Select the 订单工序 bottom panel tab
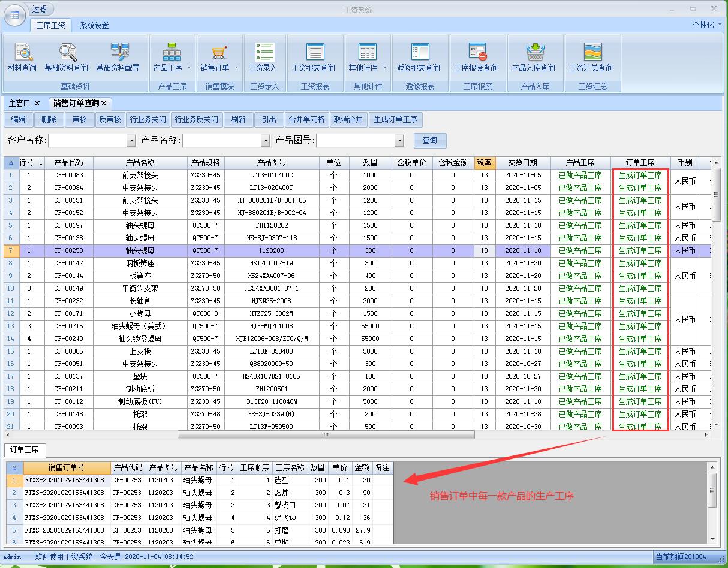Screen dimensions: 728x568 (25, 449)
